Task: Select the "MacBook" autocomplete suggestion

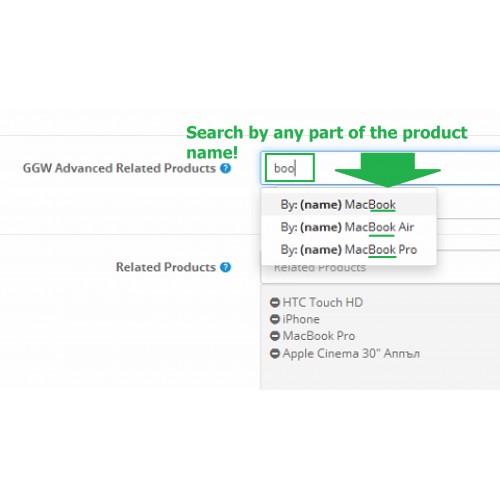Action: [x=349, y=205]
